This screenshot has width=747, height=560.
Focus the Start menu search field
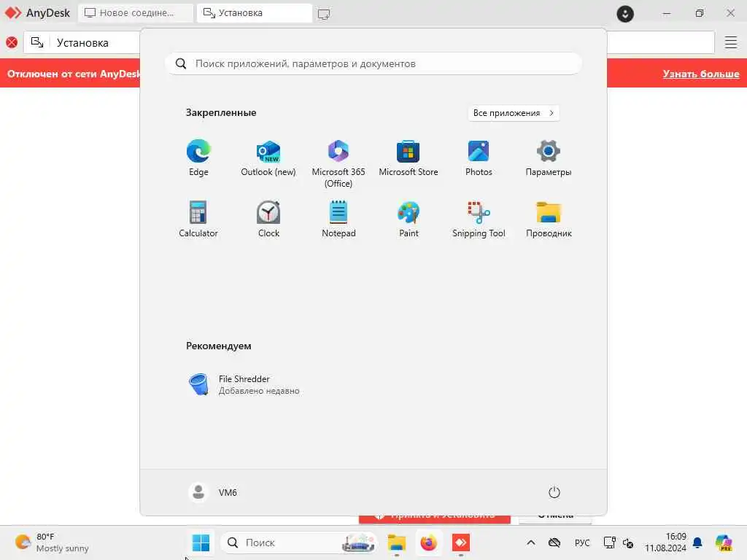pyautogui.click(x=373, y=63)
